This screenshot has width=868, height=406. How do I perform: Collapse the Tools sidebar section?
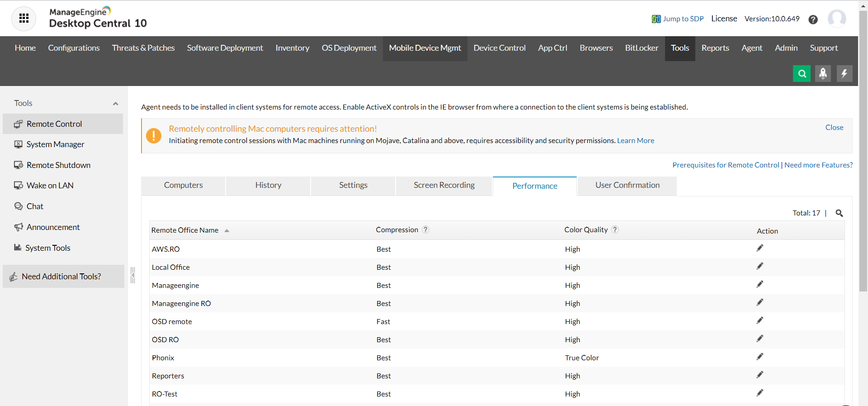point(115,104)
